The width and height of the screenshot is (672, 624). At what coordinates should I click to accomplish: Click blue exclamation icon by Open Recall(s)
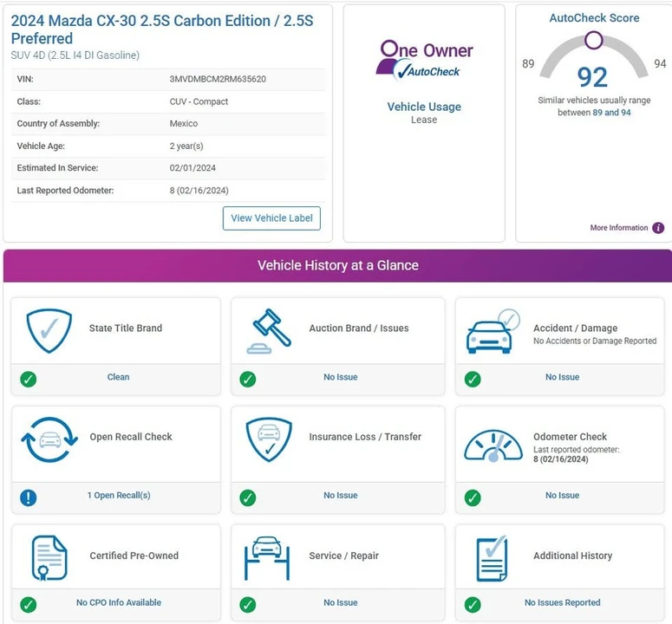click(29, 497)
